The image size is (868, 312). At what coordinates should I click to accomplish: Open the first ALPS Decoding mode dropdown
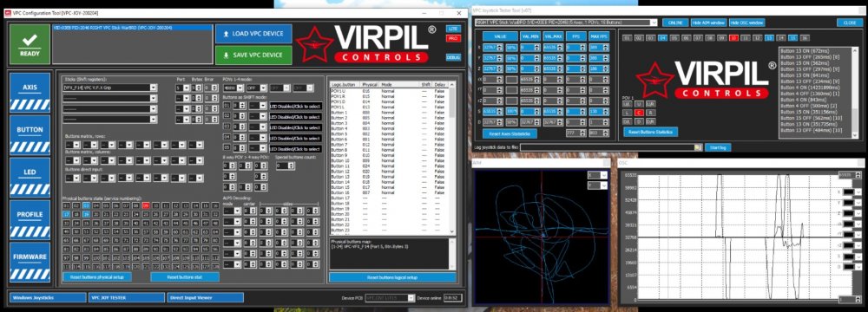click(232, 211)
